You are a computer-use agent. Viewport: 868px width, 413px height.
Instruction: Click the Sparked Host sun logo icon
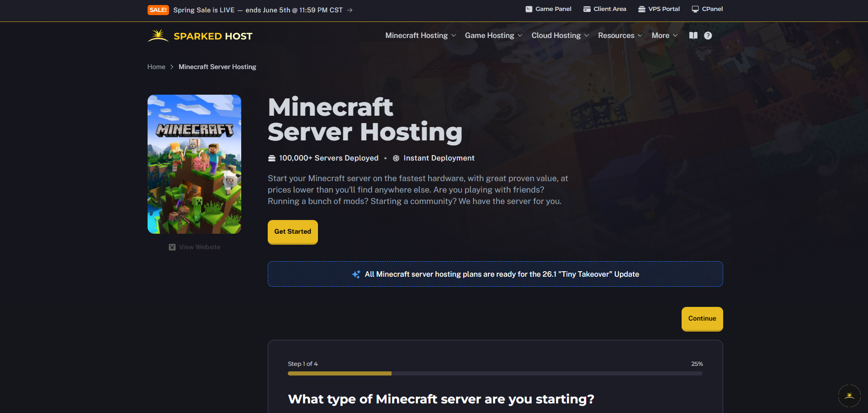(x=158, y=36)
